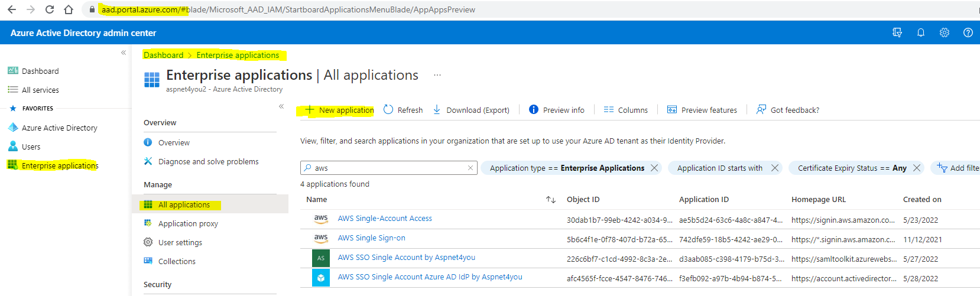Viewport: 980px width, 296px height.
Task: Click the Object ID column header
Action: coord(583,200)
